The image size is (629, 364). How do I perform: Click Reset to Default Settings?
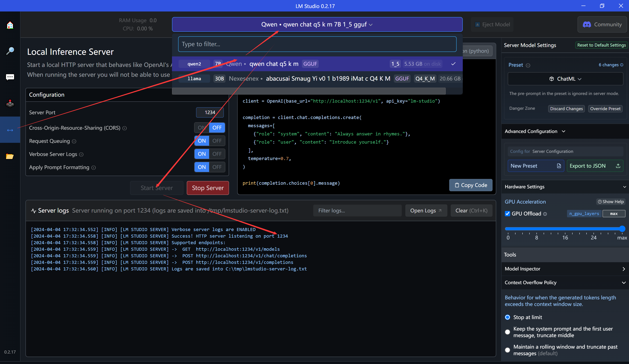(x=601, y=45)
